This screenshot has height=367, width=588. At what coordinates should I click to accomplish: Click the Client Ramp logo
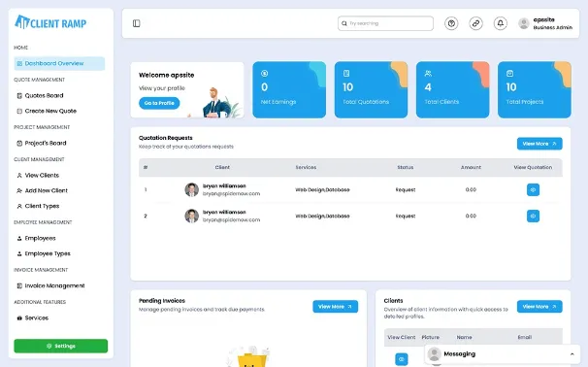click(x=50, y=22)
